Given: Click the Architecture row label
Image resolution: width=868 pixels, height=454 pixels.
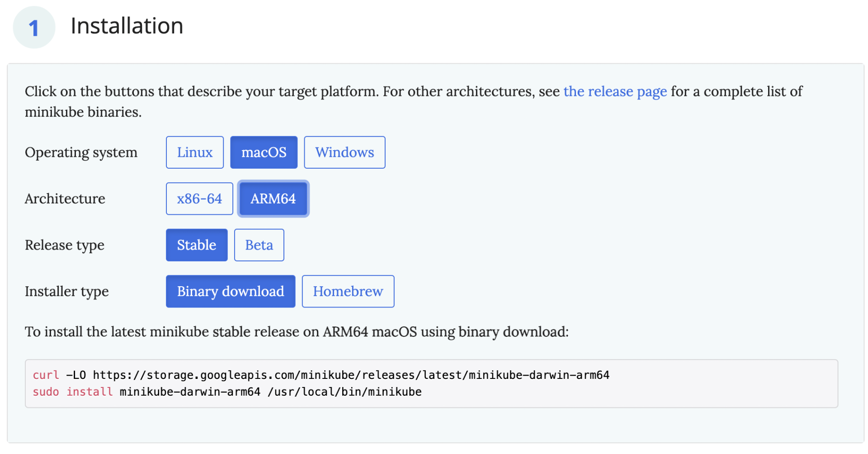Looking at the screenshot, I should [x=65, y=199].
